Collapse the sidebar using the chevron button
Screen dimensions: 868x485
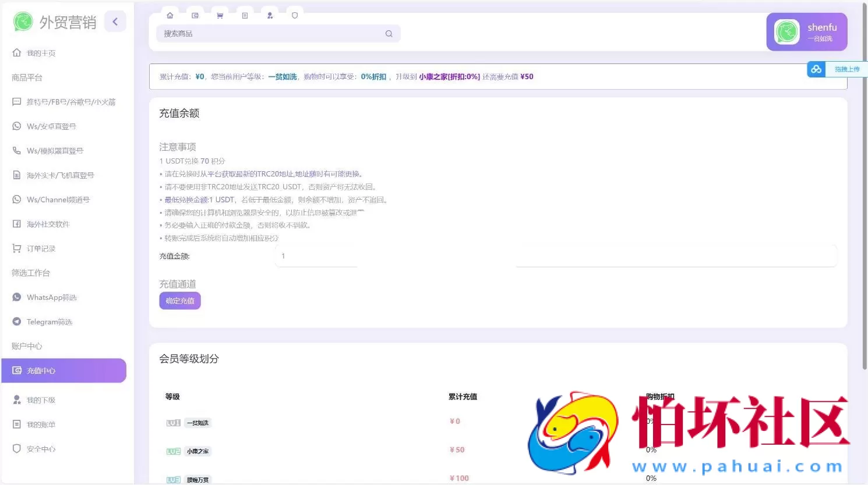coord(115,21)
